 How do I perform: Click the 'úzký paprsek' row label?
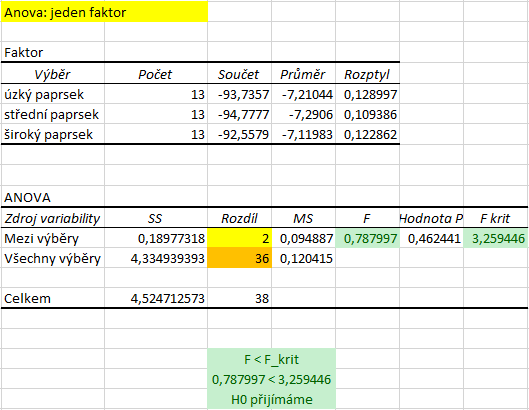click(53, 94)
